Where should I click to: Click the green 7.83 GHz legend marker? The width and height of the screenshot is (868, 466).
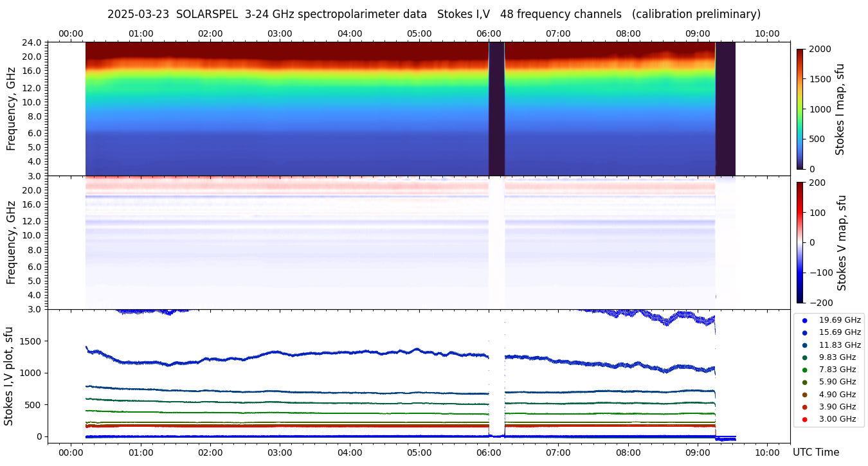804,370
